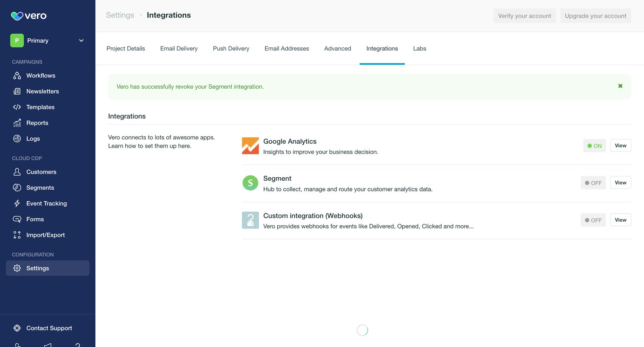Click the 'CONFIGURATION' sidebar section label
The image size is (644, 347).
click(33, 254)
